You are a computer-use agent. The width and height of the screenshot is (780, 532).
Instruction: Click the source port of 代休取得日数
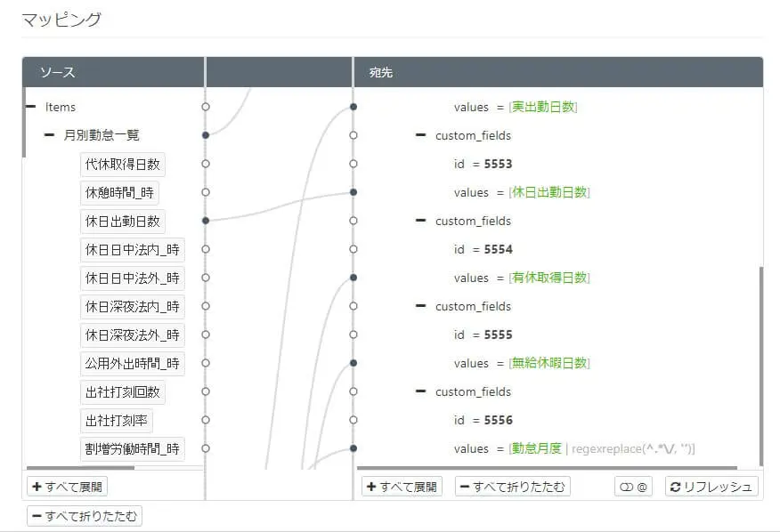[206, 164]
